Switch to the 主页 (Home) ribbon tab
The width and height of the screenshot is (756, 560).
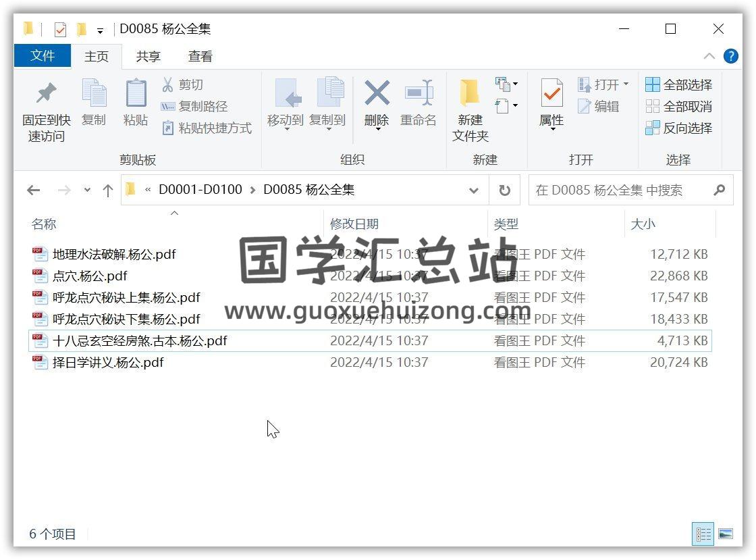click(x=97, y=57)
